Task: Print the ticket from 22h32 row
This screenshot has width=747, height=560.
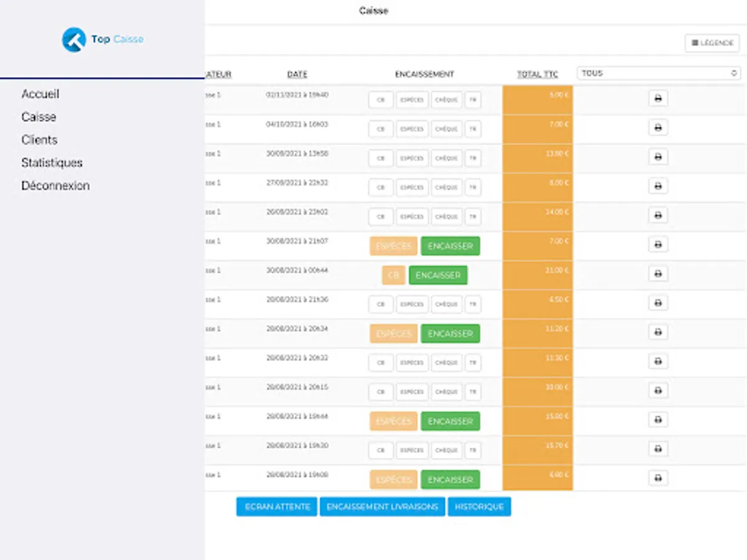Action: [x=658, y=186]
